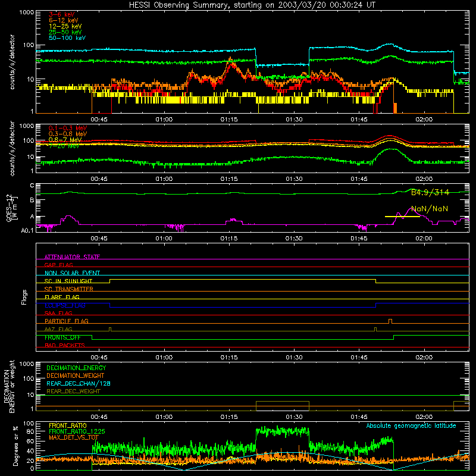Image resolution: width=476 pixels, height=476 pixels.
Task: Click the 'Degrees or %' y-axis label
Action: pyautogui.click(x=15, y=446)
